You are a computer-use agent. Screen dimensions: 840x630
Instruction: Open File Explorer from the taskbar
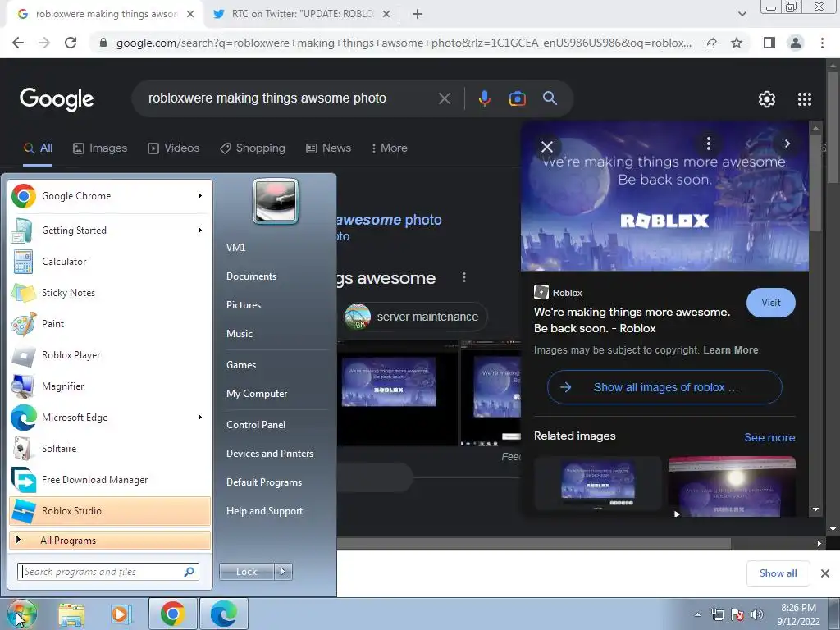tap(71, 614)
